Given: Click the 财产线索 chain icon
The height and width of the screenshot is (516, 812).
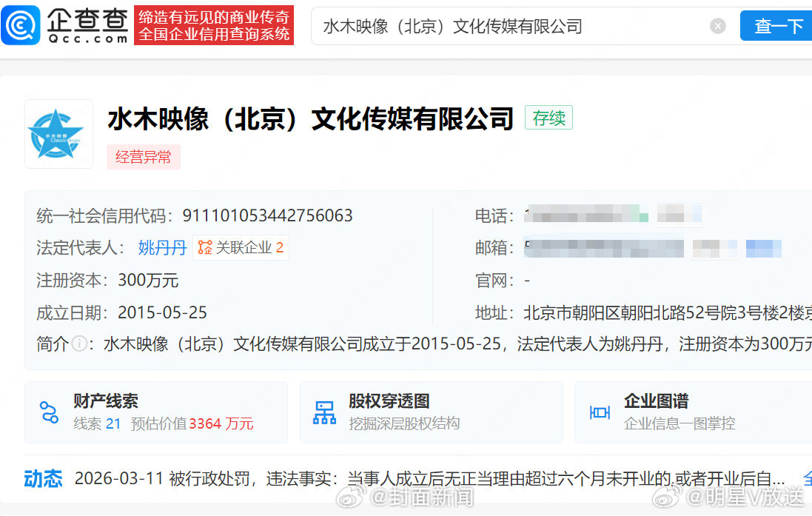Looking at the screenshot, I should click(x=49, y=412).
